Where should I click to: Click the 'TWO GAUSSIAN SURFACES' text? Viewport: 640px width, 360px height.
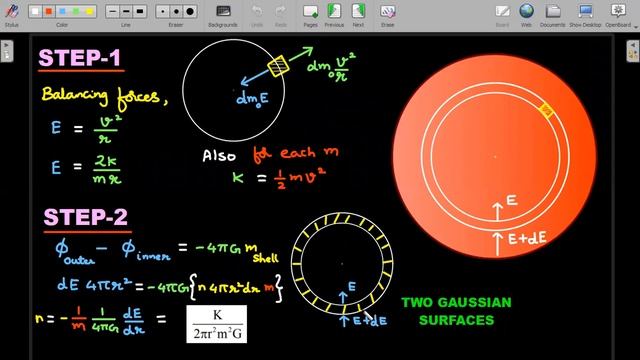(x=456, y=311)
